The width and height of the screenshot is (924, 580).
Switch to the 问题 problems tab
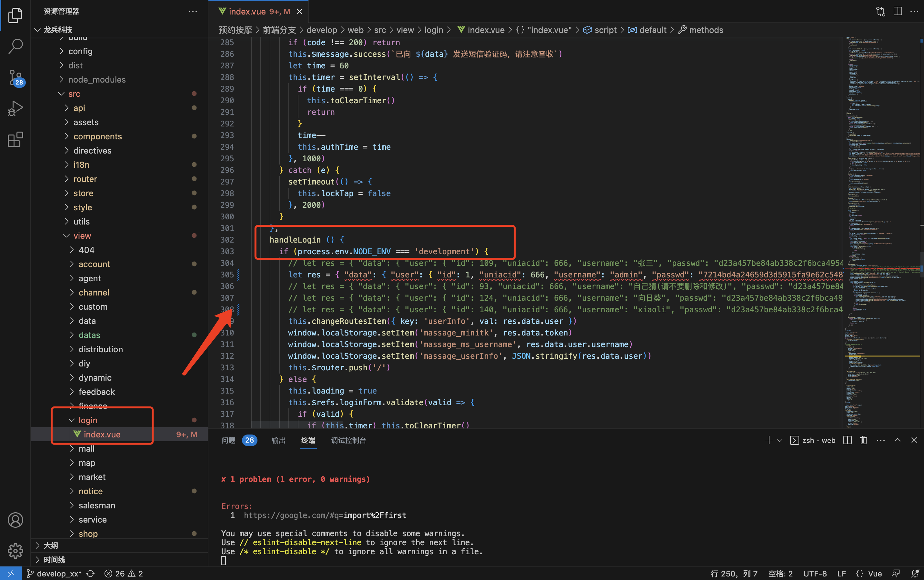pyautogui.click(x=229, y=440)
